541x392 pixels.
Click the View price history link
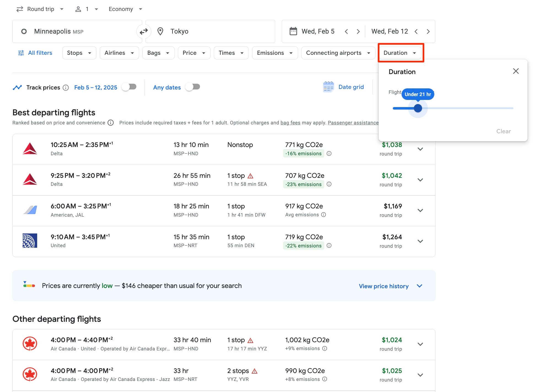click(x=383, y=286)
